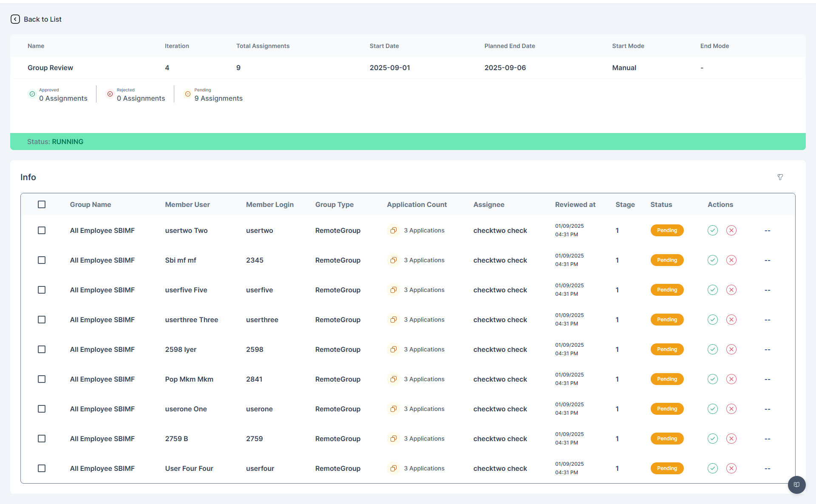Open the filter icon in Info panel

(x=780, y=177)
